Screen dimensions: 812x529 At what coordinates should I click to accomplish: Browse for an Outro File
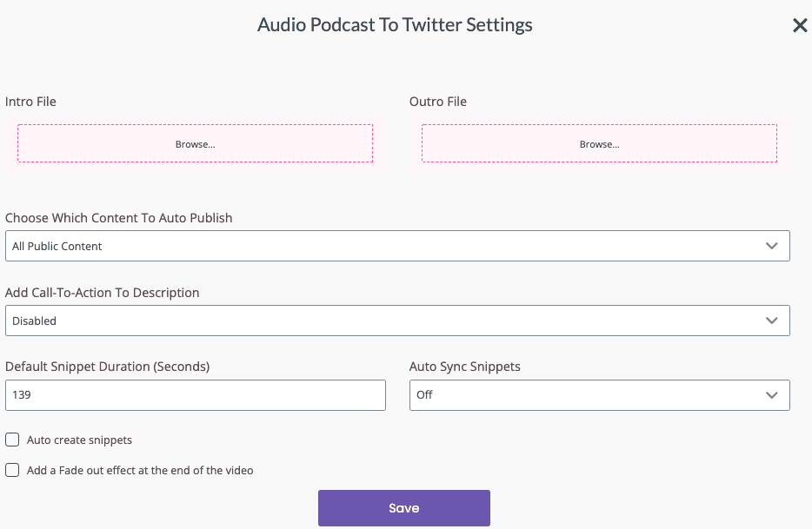pos(599,143)
